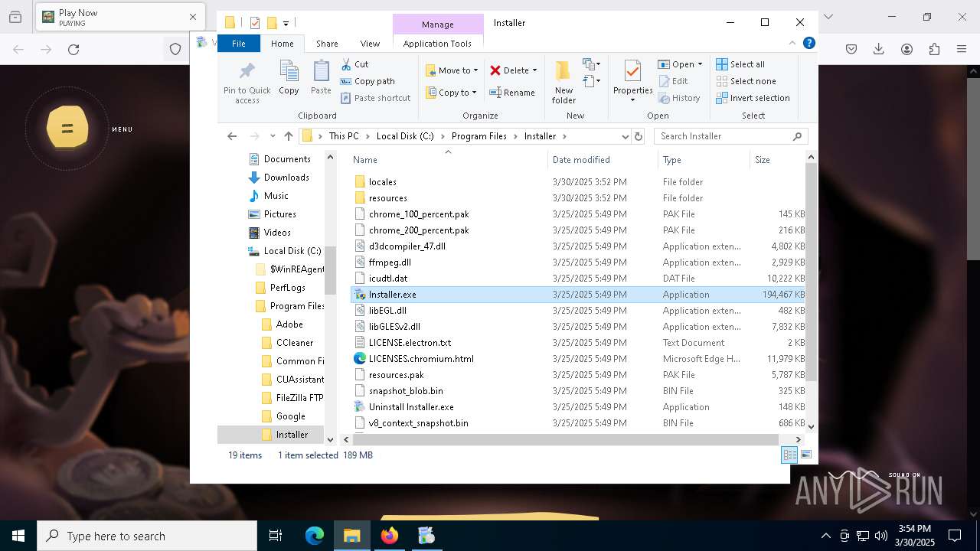
Task: Select ffmpeg.dll file
Action: click(x=389, y=262)
